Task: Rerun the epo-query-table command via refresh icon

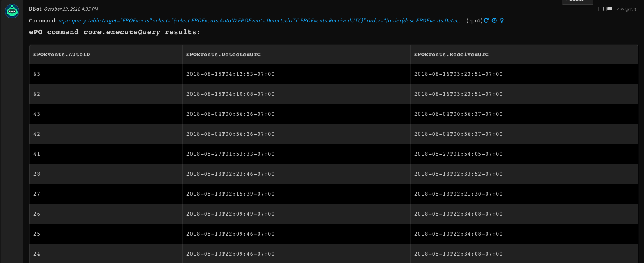Action: [485, 20]
